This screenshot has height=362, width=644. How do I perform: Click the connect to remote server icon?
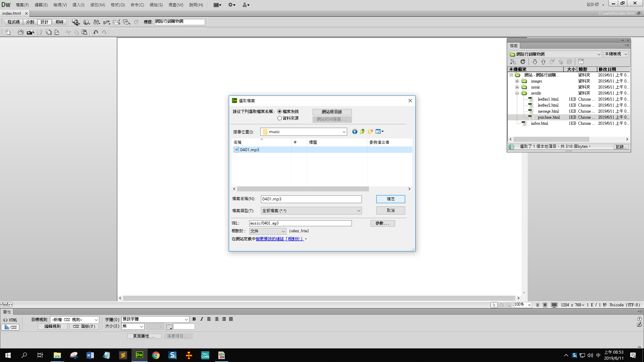[x=513, y=62]
